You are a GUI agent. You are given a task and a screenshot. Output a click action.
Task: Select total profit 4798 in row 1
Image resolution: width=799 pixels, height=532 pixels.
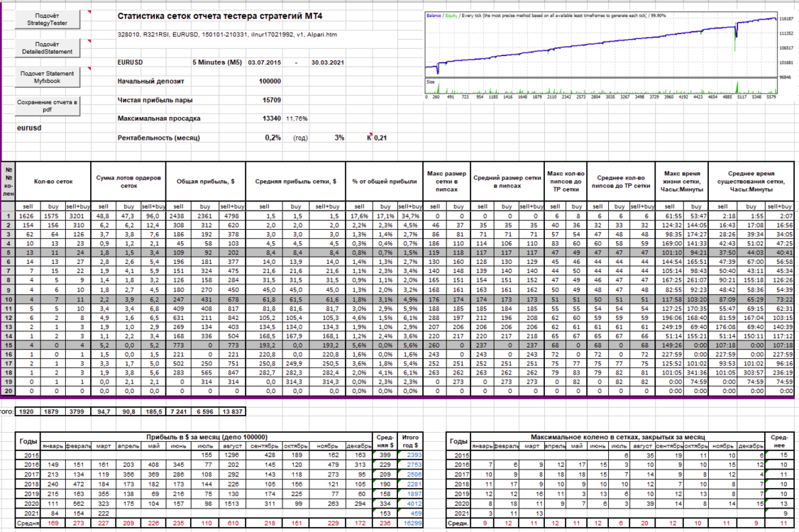[x=232, y=216]
